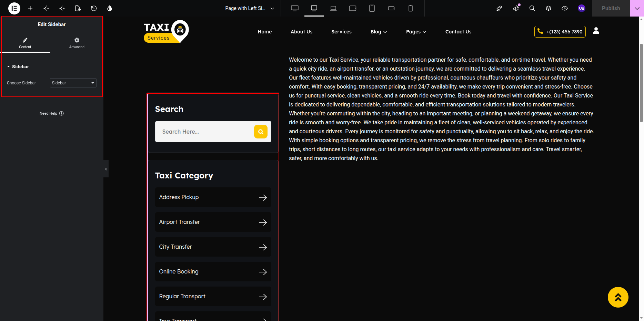Switch to Mobile landscape device view
Image resolution: width=644 pixels, height=321 pixels.
click(391, 8)
